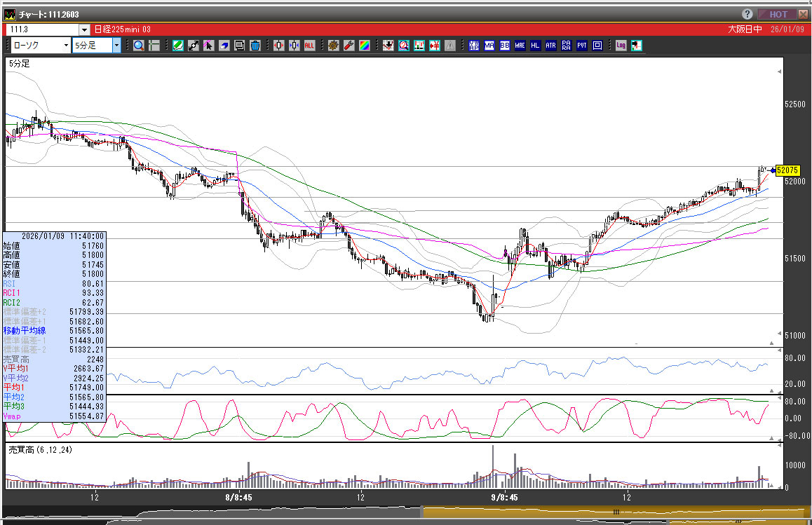Toggle the ATR indicator button
The image size is (812, 525).
[550, 46]
